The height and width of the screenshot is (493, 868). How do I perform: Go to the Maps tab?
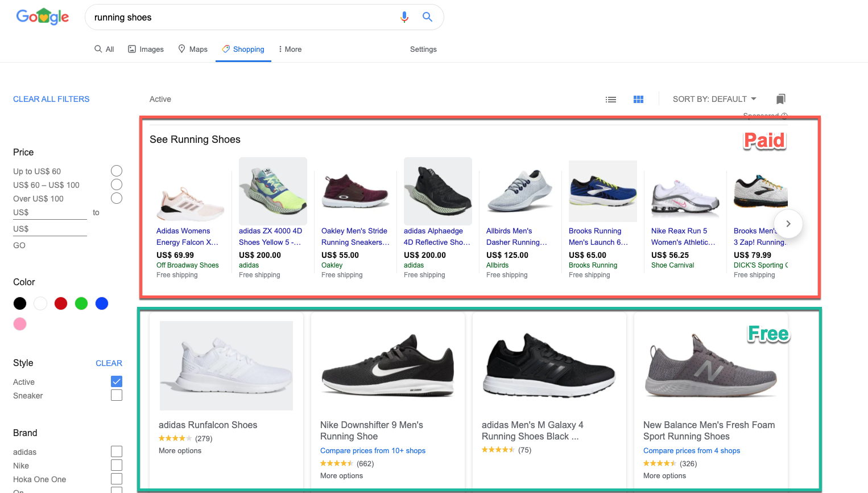[193, 50]
